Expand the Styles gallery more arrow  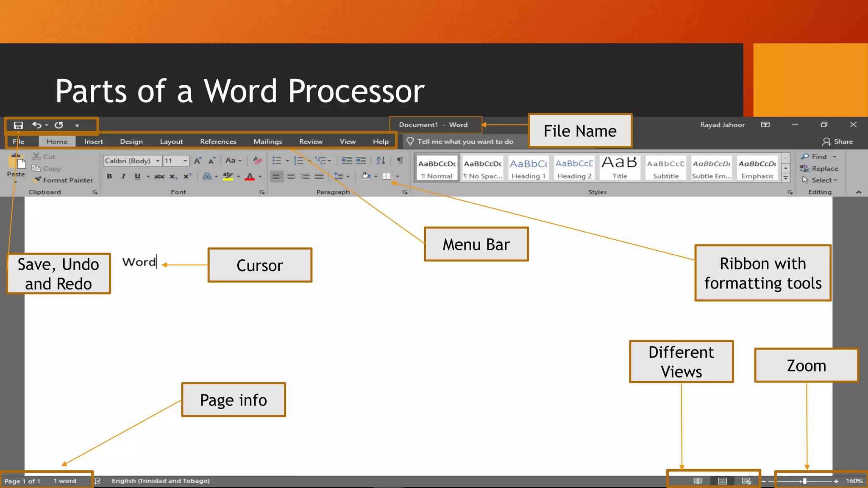click(785, 178)
